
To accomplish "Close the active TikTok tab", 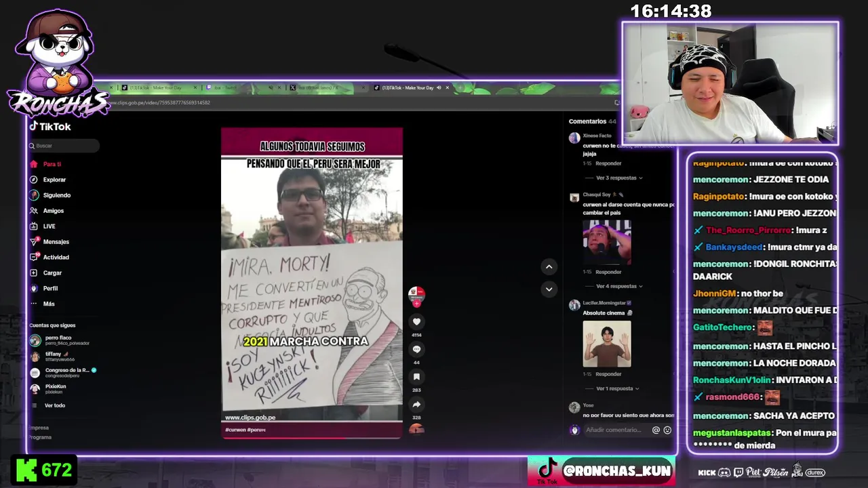I will [447, 87].
